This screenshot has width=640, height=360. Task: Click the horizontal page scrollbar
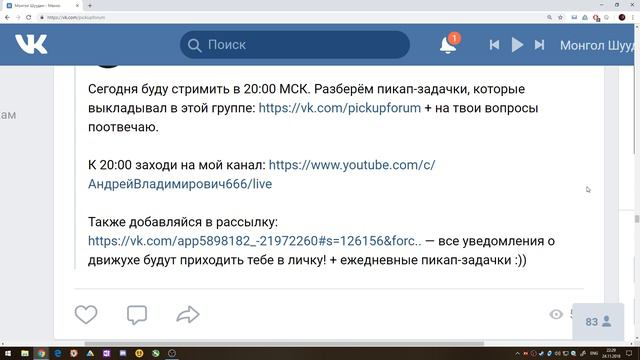284,344
